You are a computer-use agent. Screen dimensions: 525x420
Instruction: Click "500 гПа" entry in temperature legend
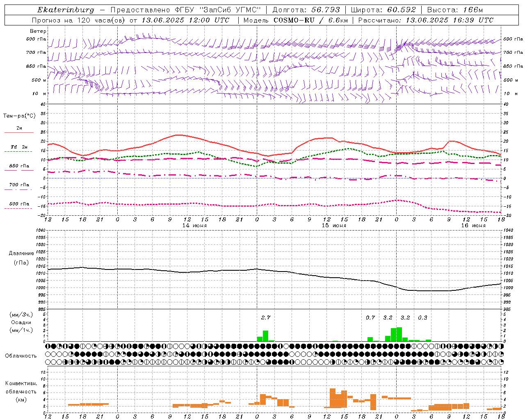(19, 204)
